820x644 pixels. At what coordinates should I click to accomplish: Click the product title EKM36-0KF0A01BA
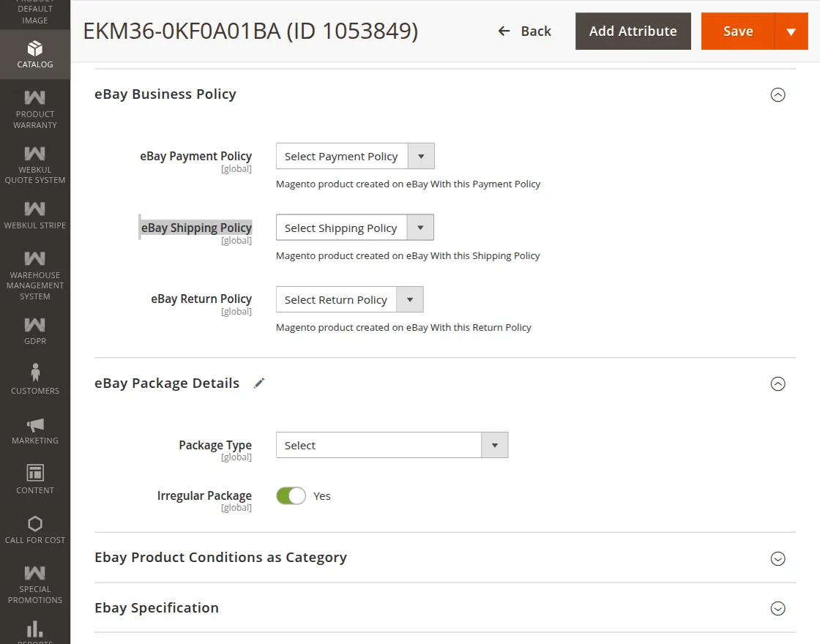(x=250, y=31)
